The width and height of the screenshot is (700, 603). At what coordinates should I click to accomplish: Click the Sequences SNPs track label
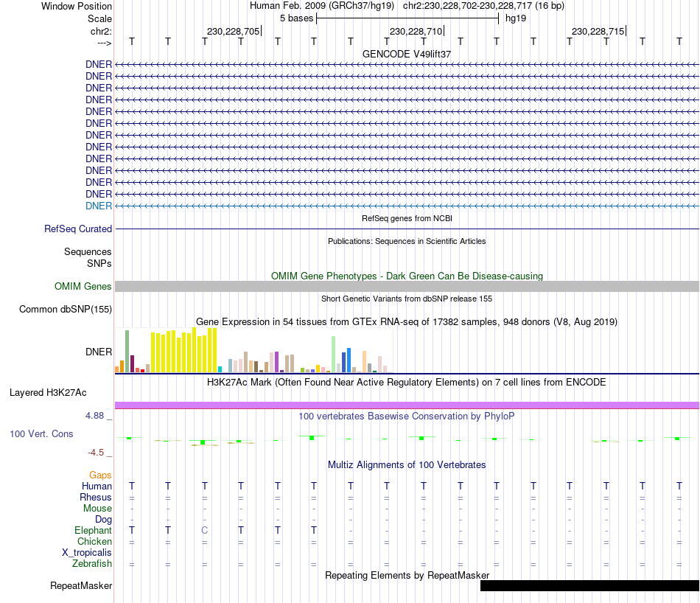[88, 258]
